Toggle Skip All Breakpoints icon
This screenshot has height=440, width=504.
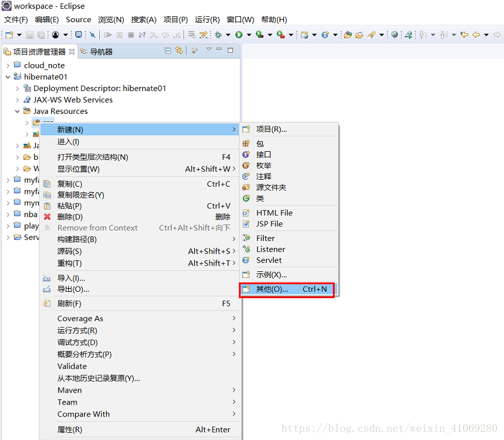click(93, 34)
